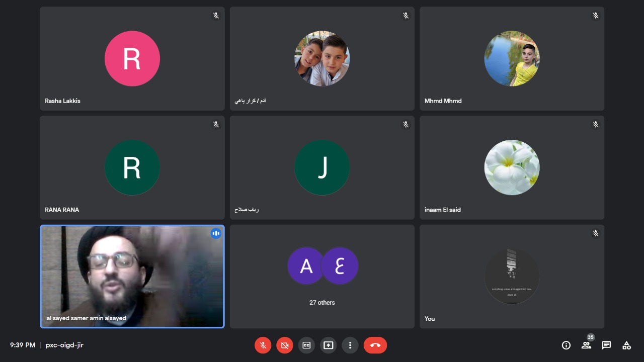Leave the call with the red hang-up button
Image resolution: width=644 pixels, height=362 pixels.
coord(375,345)
